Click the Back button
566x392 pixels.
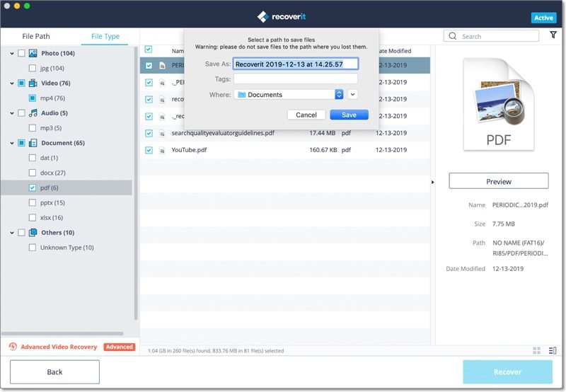pos(55,371)
